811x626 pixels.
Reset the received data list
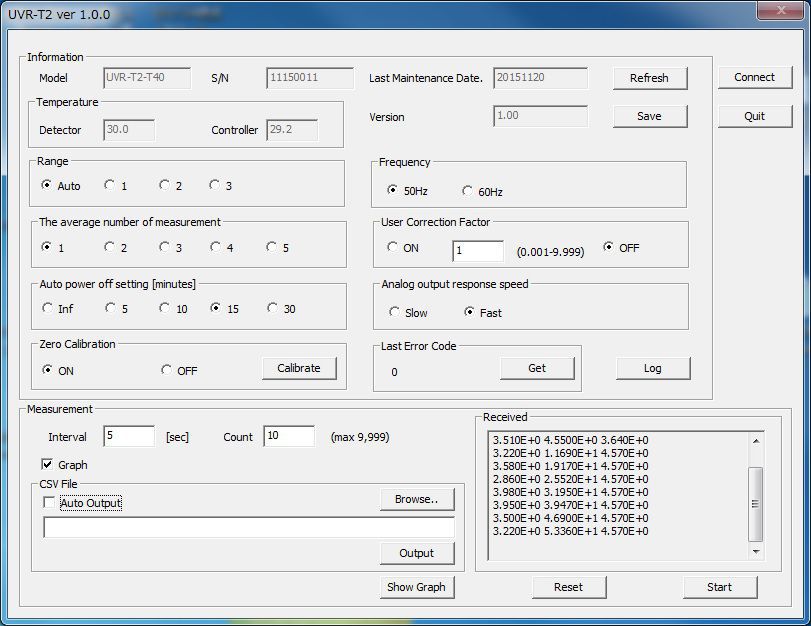point(569,587)
